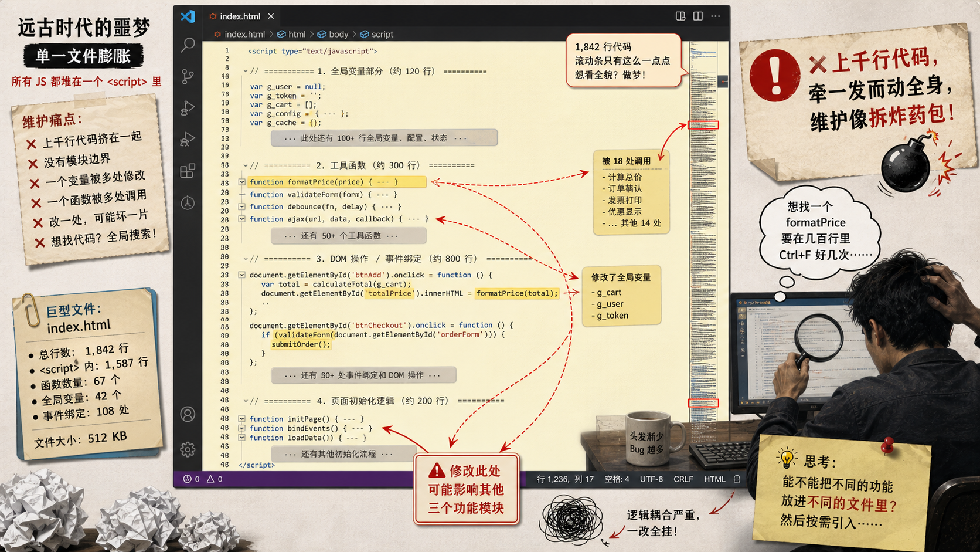Click the errors count icon in the status bar
The image size is (980, 552).
click(188, 479)
